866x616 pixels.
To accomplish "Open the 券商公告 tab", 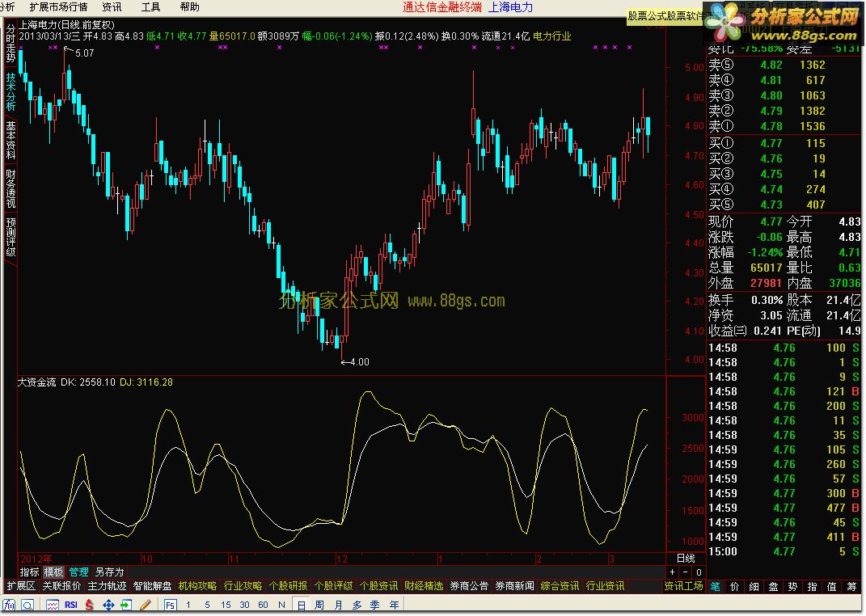I will [470, 586].
